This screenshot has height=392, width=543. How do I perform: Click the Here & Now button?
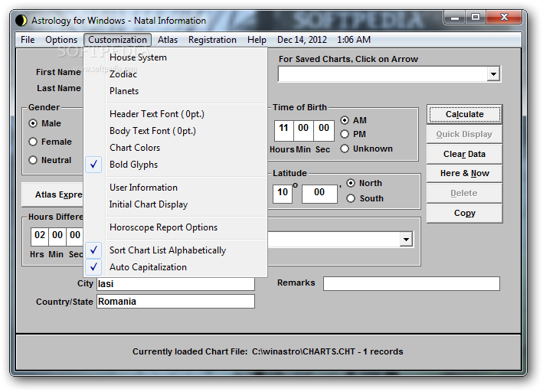pyautogui.click(x=464, y=173)
